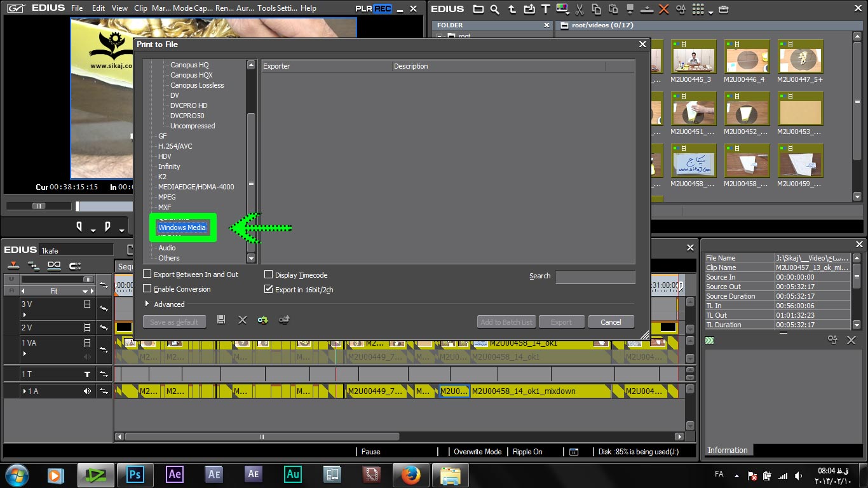This screenshot has width=868, height=488.
Task: Click the bin New Folder icon
Action: coord(478,9)
